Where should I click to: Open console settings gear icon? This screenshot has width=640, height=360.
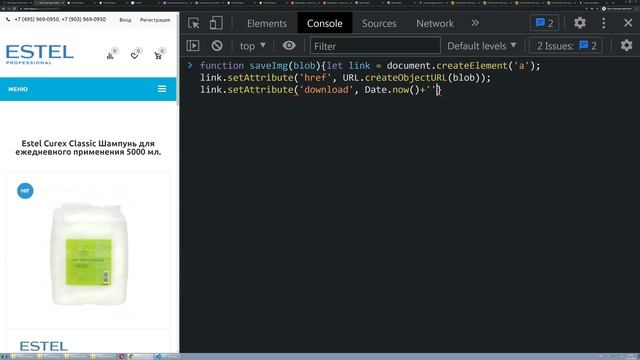pyautogui.click(x=626, y=45)
